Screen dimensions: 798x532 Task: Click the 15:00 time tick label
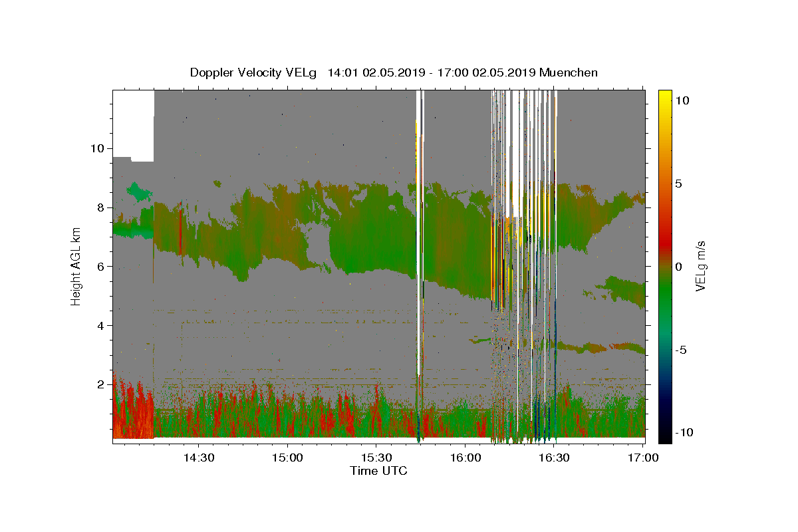tap(288, 458)
